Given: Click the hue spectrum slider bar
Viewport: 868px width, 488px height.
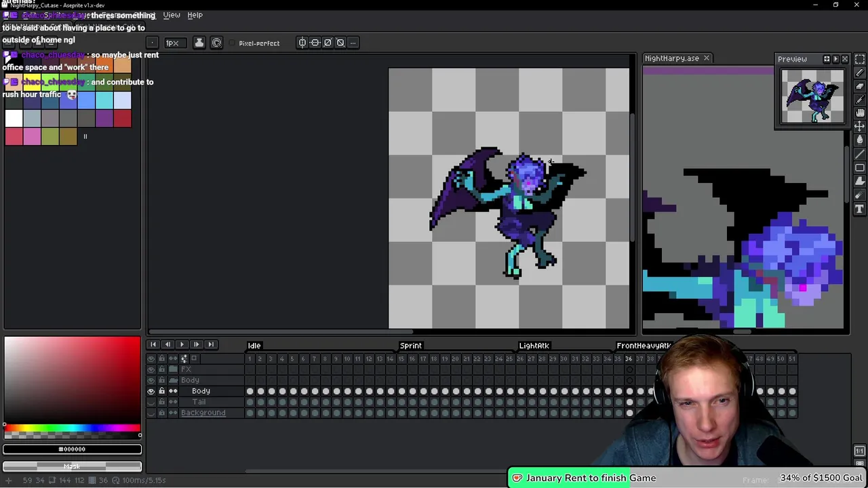Looking at the screenshot, I should pos(72,428).
